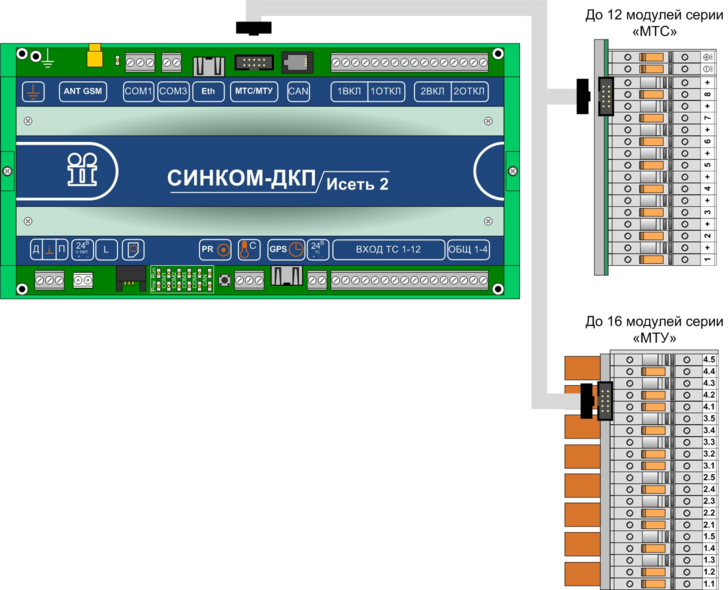Image resolution: width=728 pixels, height=590 pixels.
Task: Click the COM1 port label
Action: pos(137,92)
